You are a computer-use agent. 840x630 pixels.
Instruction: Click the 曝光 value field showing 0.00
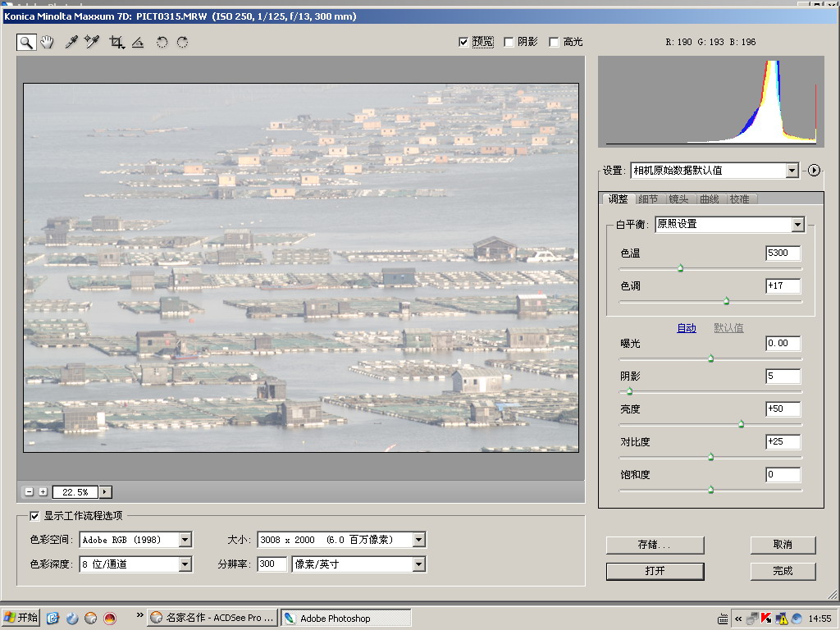coord(783,344)
